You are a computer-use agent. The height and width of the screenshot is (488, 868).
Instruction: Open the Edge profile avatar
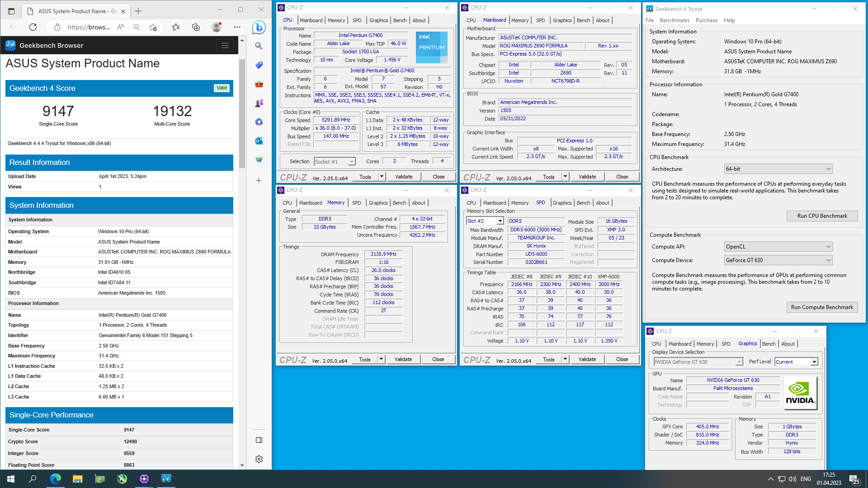pyautogui.click(x=217, y=27)
